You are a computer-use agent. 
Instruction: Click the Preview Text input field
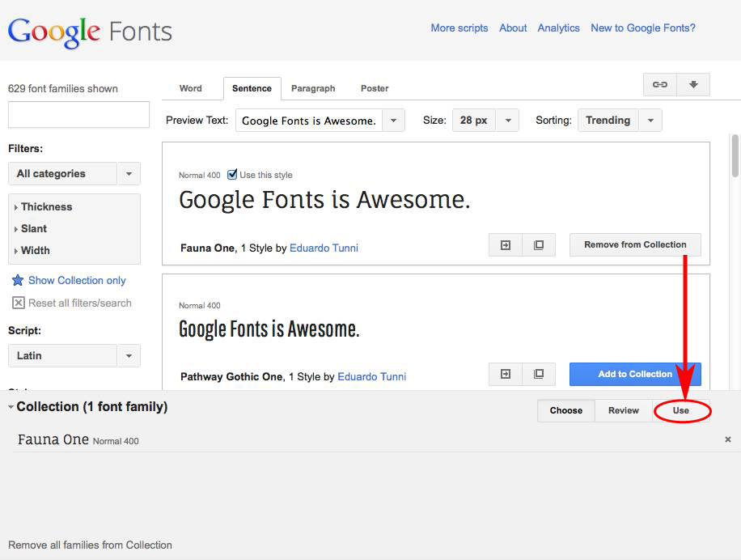point(309,121)
